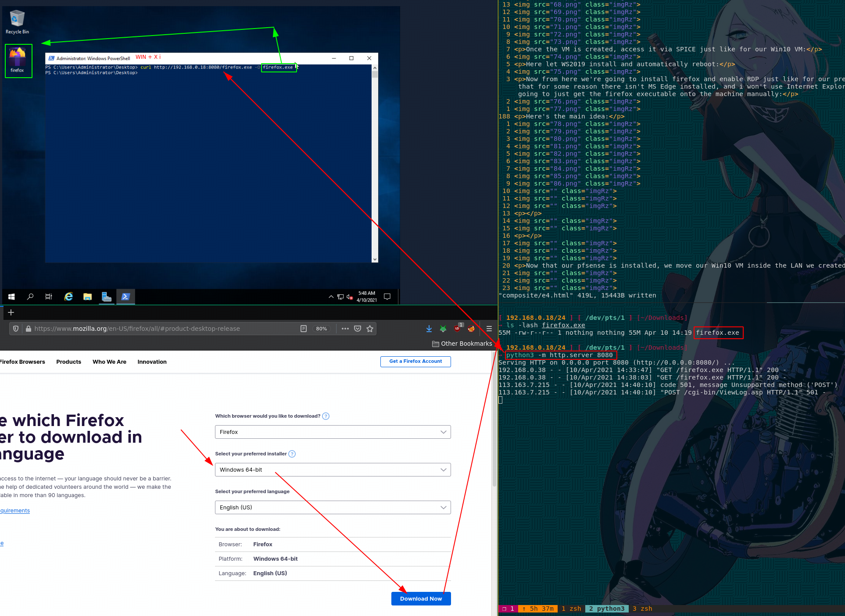
Task: Open the Firefox hamburger menu
Action: [489, 329]
